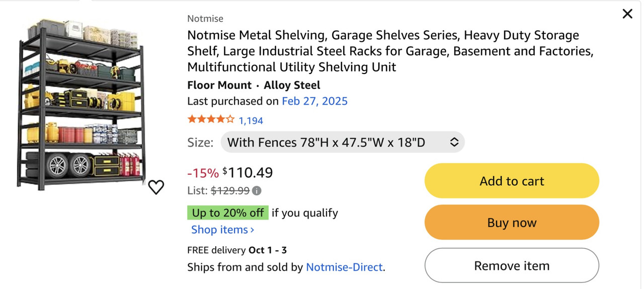Click the crossed-out $129.99 list price
The width and height of the screenshot is (644, 289).
pyautogui.click(x=230, y=191)
